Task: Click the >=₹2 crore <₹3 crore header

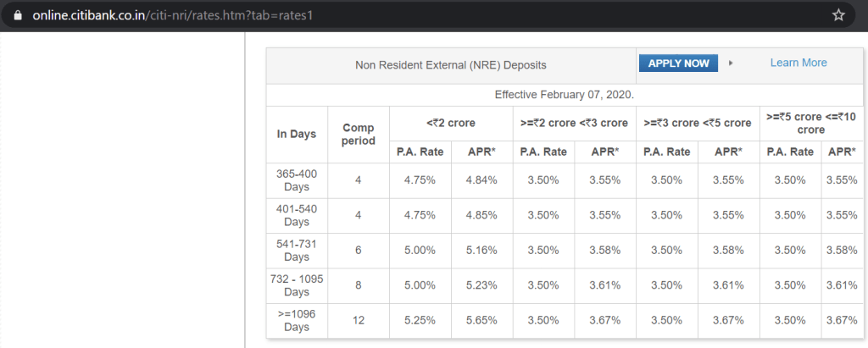Action: 574,123
